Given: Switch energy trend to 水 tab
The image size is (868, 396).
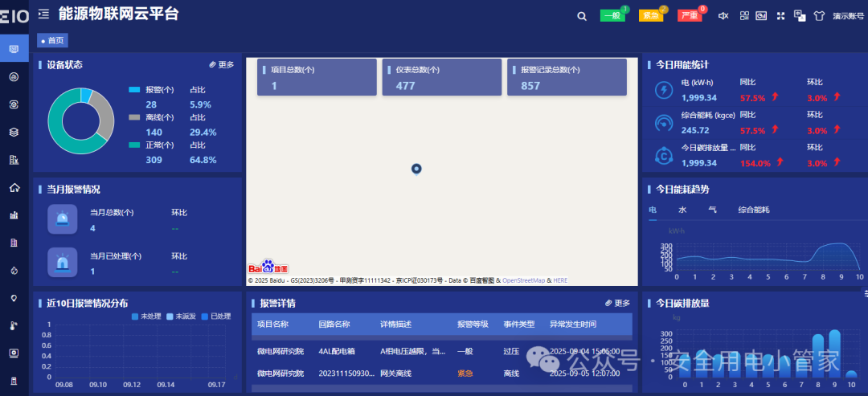Looking at the screenshot, I should (682, 210).
